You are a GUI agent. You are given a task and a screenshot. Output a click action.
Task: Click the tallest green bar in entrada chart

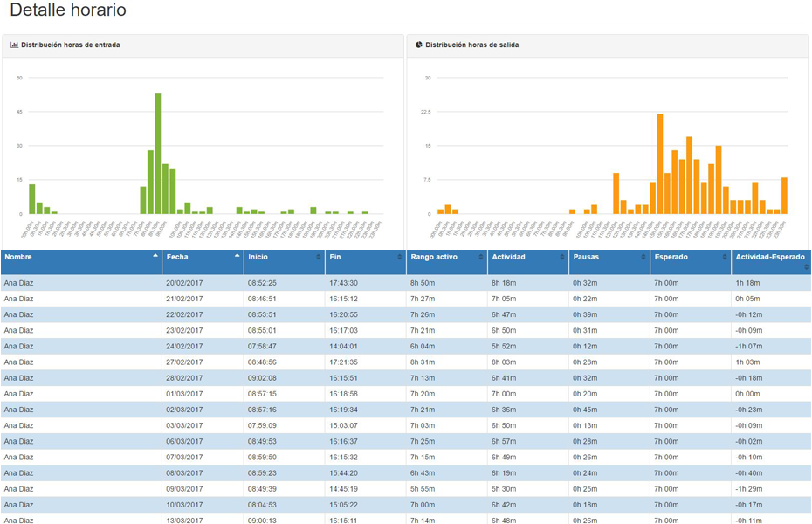tap(158, 153)
